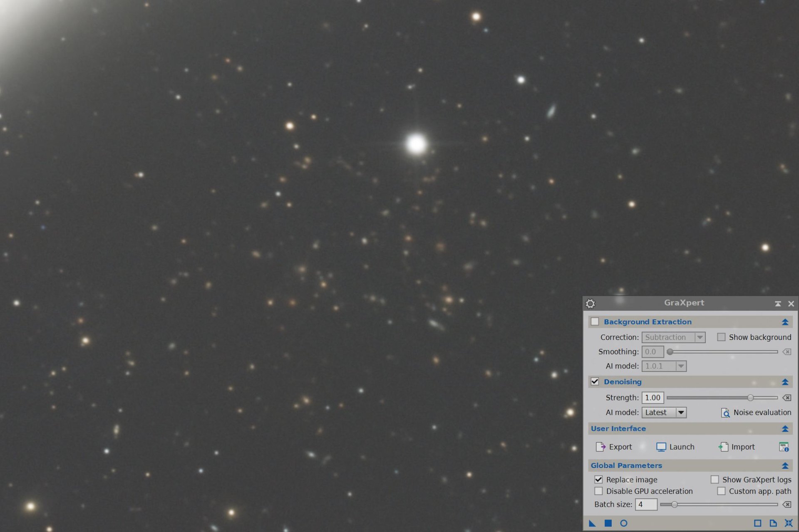799x532 pixels.
Task: Apply process with the blue square icon
Action: [x=608, y=523]
